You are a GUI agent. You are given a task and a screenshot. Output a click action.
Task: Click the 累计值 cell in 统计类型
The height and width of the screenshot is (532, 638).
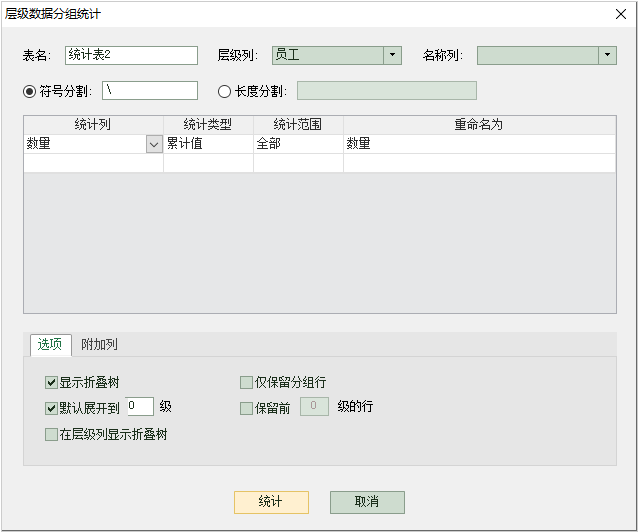[x=208, y=144]
